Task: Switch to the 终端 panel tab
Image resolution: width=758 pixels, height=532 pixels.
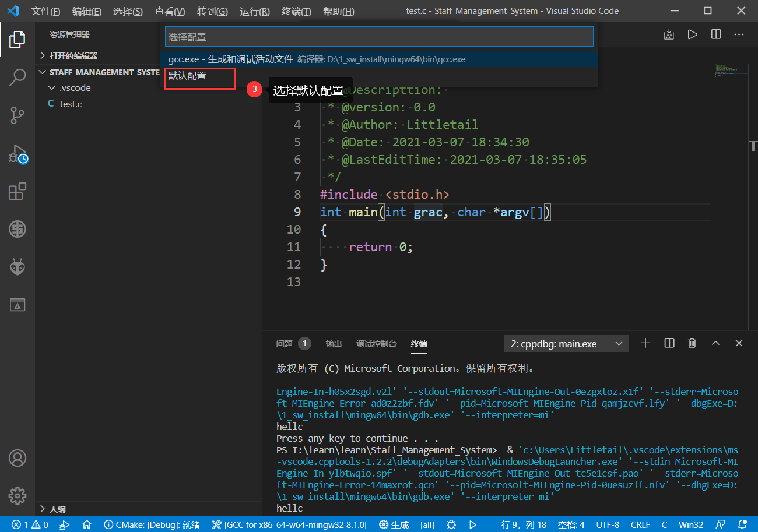Action: (x=419, y=344)
